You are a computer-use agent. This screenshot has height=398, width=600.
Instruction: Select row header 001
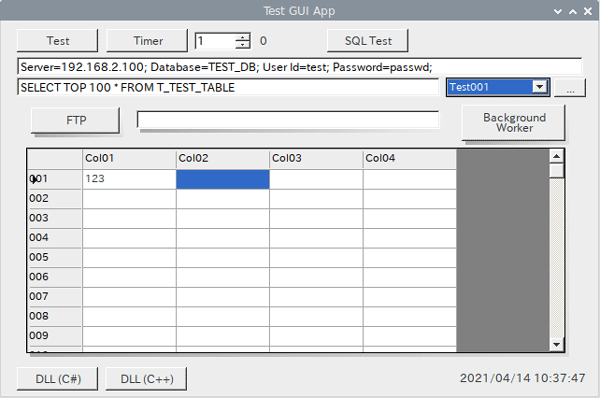[55, 179]
